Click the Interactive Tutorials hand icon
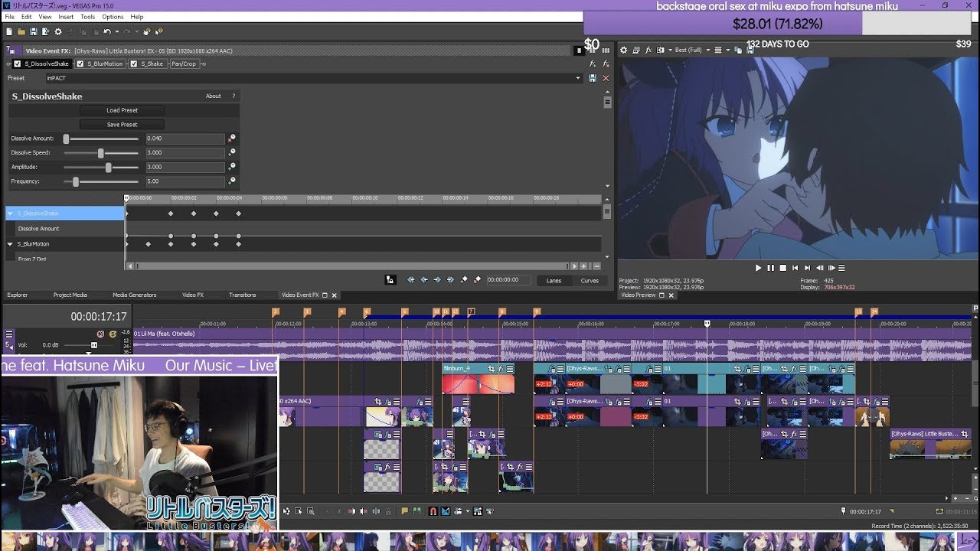The height and width of the screenshot is (551, 980). point(147,31)
